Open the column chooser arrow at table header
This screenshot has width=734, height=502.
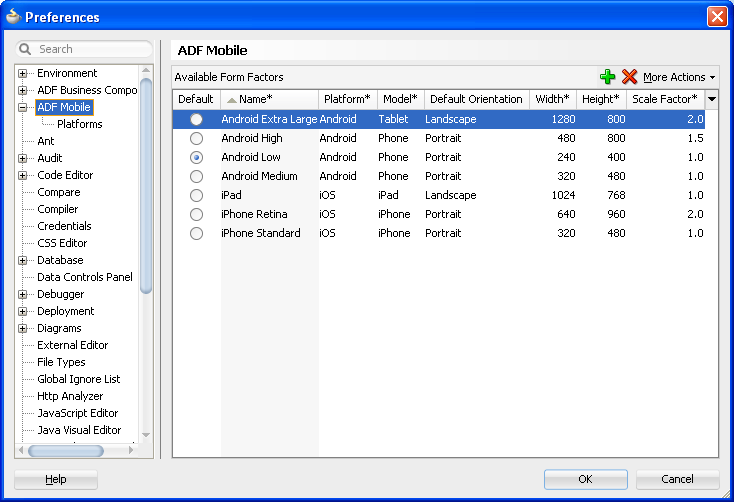click(x=712, y=99)
